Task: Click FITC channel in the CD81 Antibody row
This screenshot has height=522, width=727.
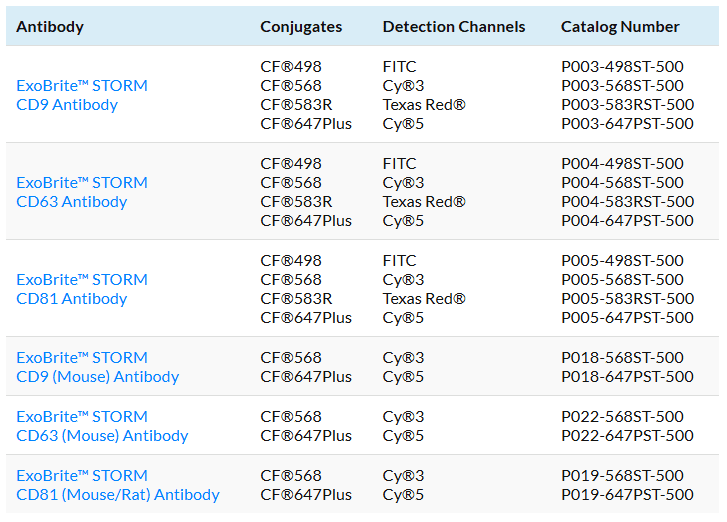Action: pyautogui.click(x=399, y=260)
